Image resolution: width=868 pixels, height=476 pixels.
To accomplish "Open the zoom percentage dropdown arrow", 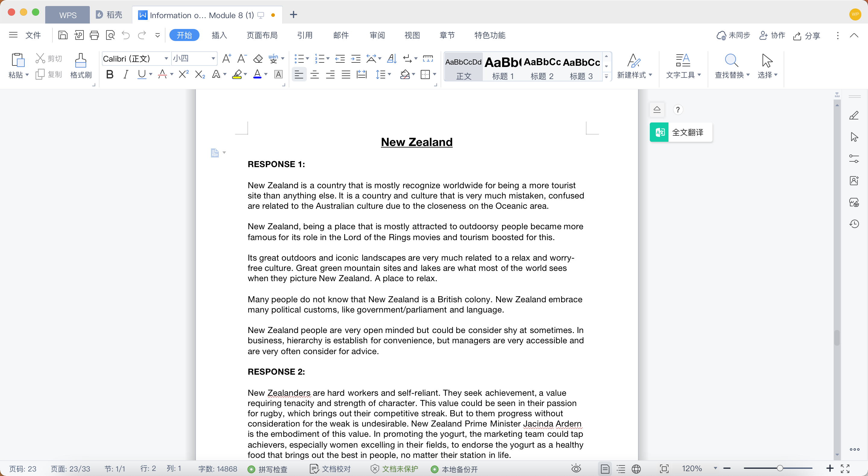I will 715,468.
